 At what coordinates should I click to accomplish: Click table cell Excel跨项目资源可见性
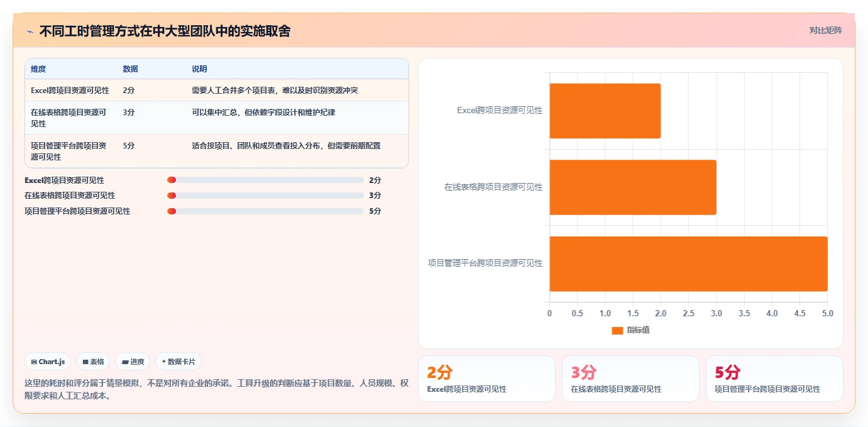click(x=70, y=91)
